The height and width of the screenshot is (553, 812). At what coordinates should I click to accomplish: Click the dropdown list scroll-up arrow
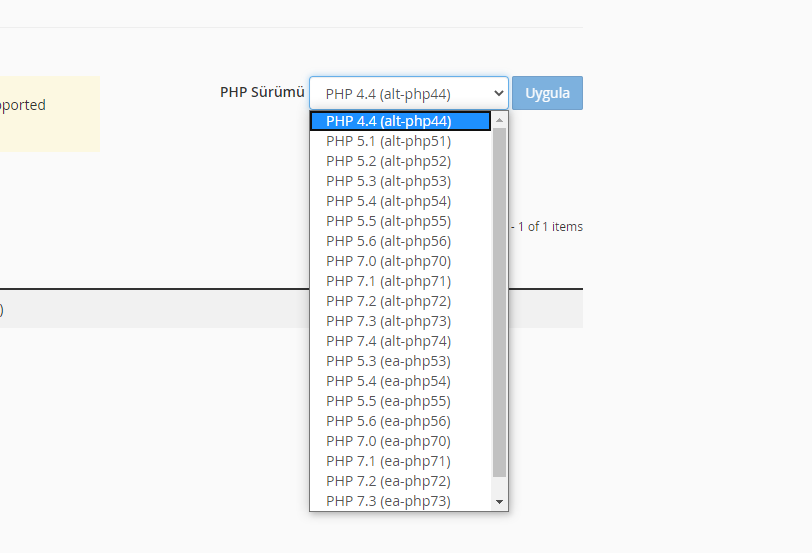499,120
